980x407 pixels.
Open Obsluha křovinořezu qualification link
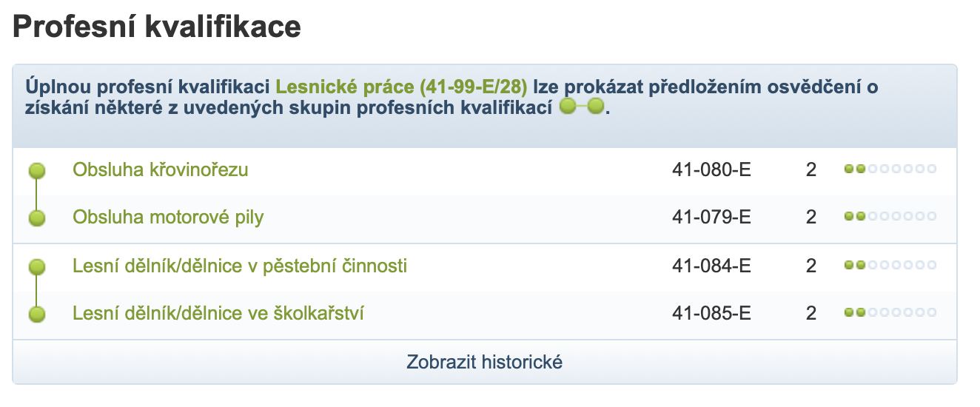(160, 169)
